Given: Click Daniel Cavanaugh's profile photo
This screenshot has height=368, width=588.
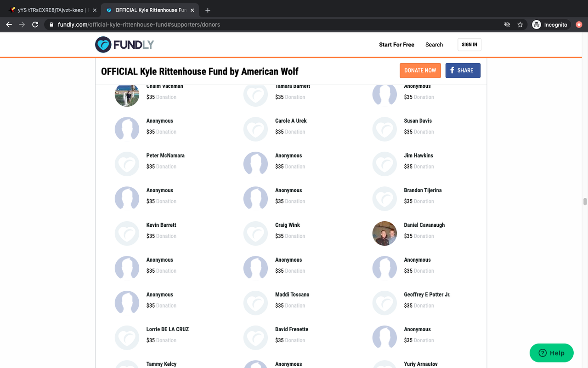Looking at the screenshot, I should pos(384,233).
